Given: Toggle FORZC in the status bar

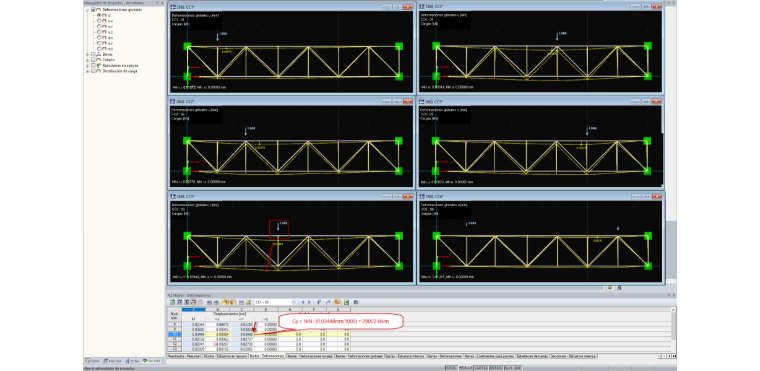Looking at the screenshot, I should (452, 368).
